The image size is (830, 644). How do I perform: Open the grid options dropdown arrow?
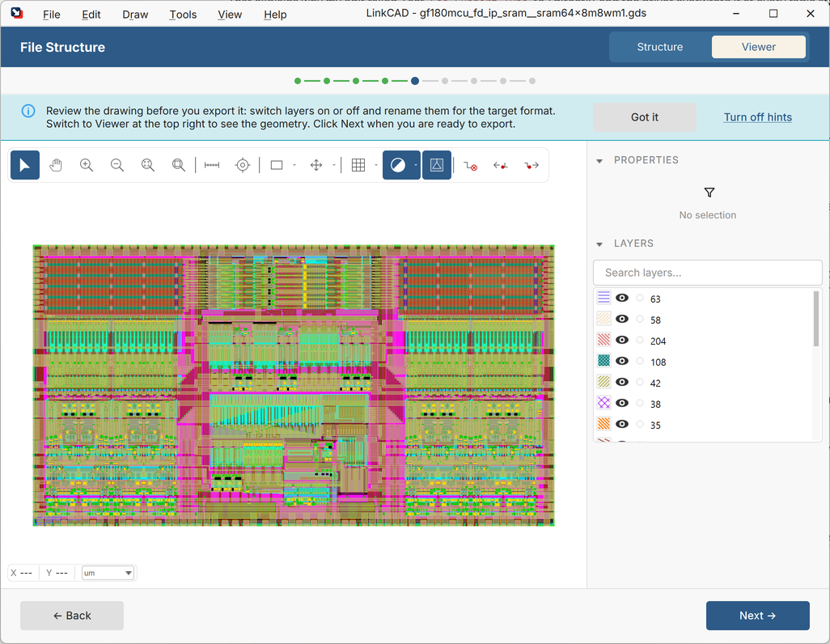(376, 165)
